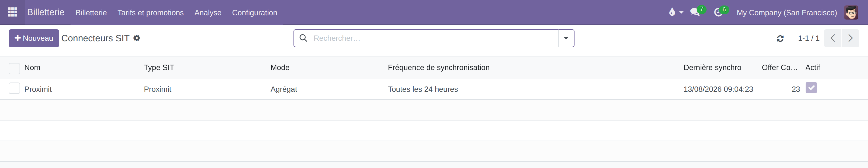Open the activities clock icon
Image resolution: width=868 pixels, height=168 pixels.
[x=718, y=12]
